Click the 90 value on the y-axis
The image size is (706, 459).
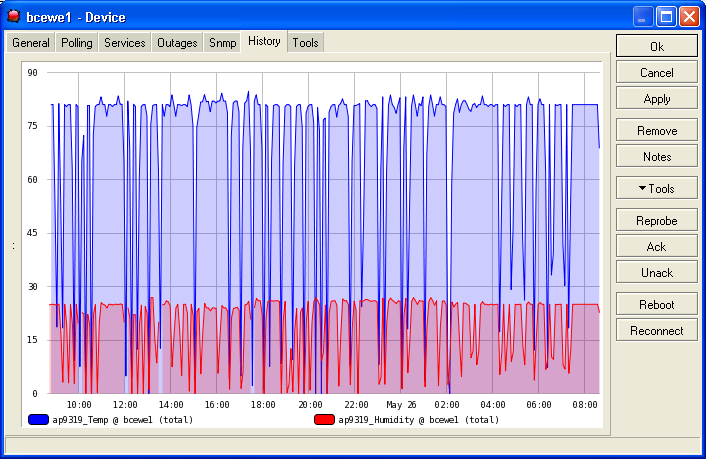pos(32,73)
